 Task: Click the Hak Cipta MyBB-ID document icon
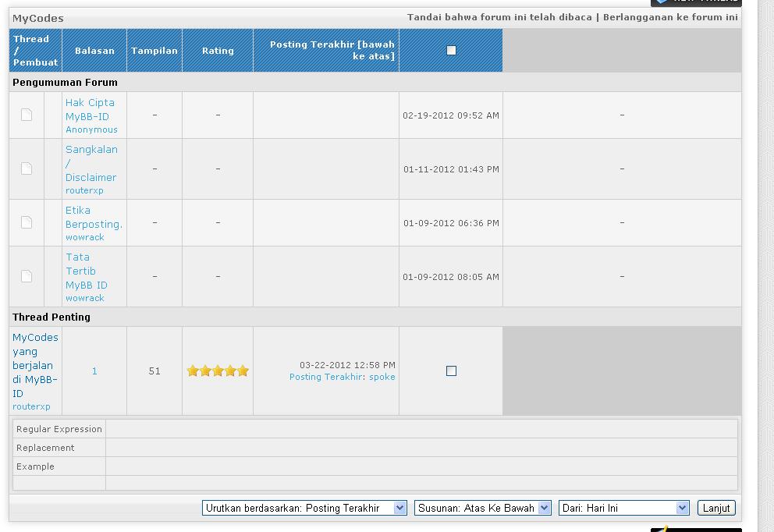click(x=27, y=115)
